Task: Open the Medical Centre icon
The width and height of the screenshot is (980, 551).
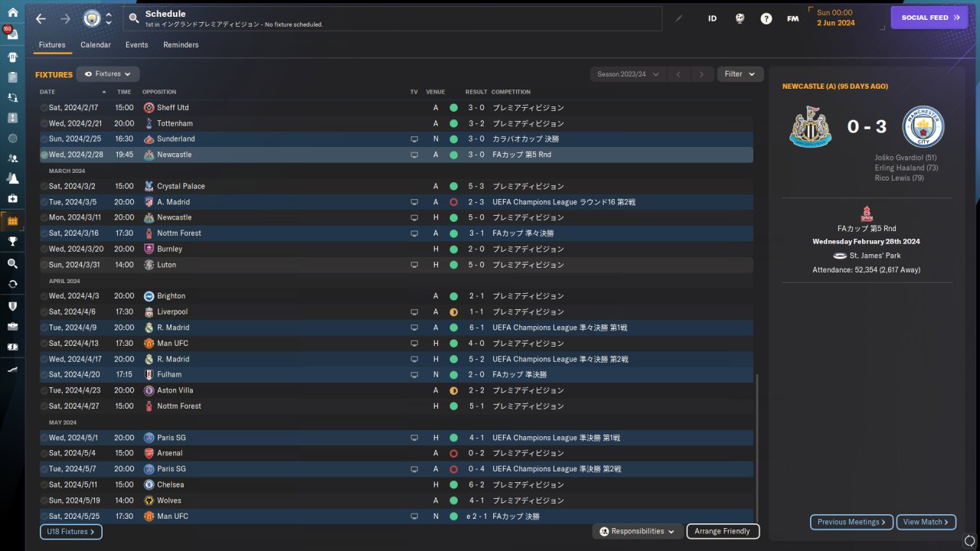Action: point(12,198)
